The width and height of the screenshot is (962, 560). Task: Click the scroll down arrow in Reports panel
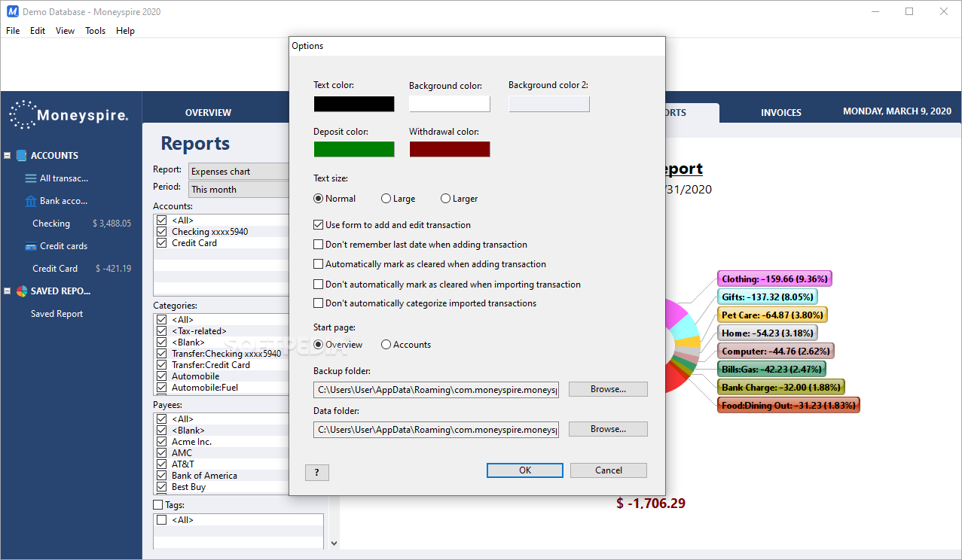click(334, 543)
